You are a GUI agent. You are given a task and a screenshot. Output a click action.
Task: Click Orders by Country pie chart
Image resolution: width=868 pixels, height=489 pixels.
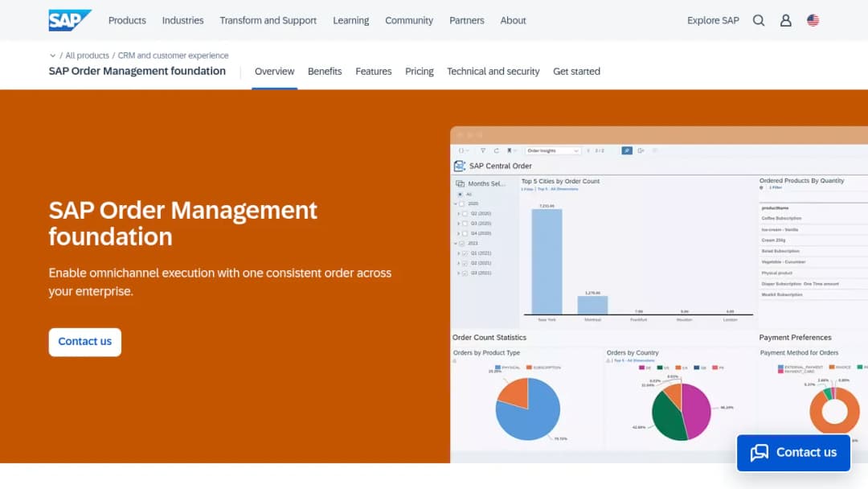(x=681, y=412)
